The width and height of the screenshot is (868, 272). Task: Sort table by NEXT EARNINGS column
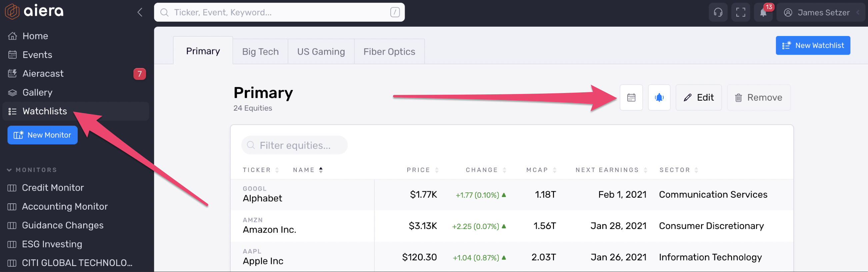611,170
